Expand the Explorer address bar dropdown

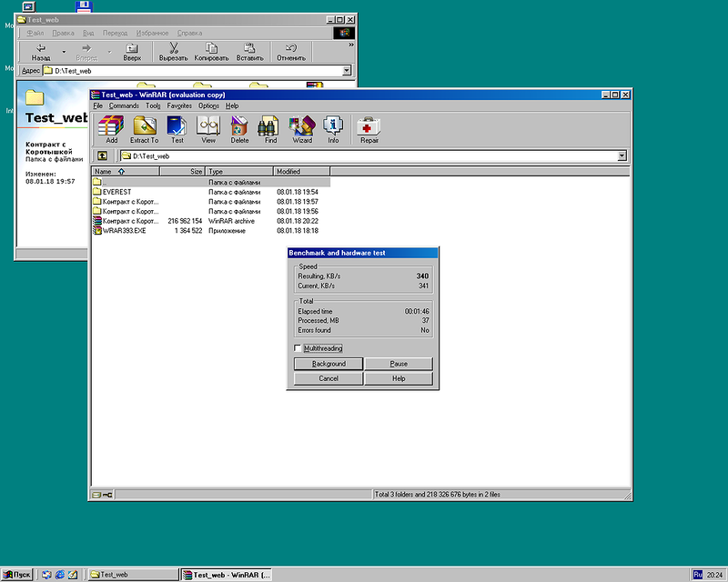(347, 70)
